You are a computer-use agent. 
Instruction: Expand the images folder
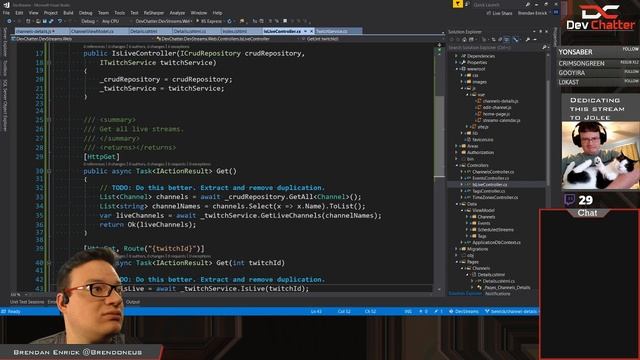(x=462, y=82)
